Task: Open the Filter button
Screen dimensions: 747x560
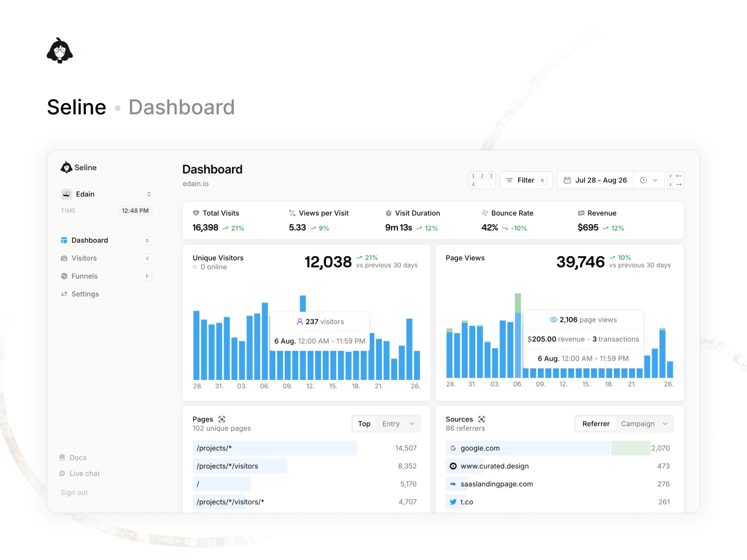Action: click(525, 180)
